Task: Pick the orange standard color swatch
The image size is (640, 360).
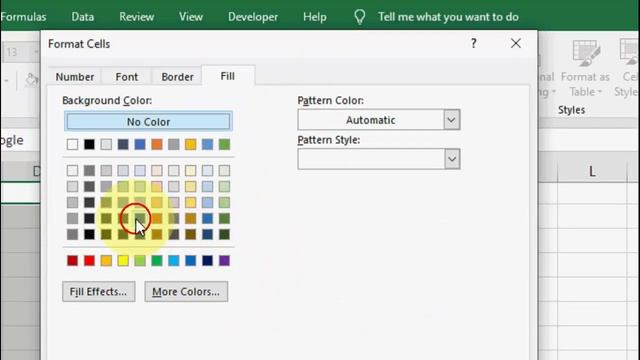Action: 106,260
